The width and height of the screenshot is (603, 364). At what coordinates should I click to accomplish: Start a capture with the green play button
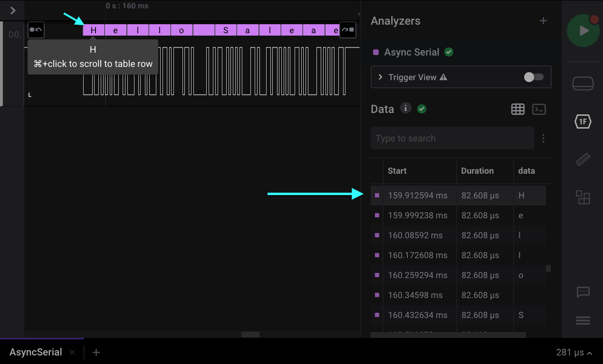583,30
